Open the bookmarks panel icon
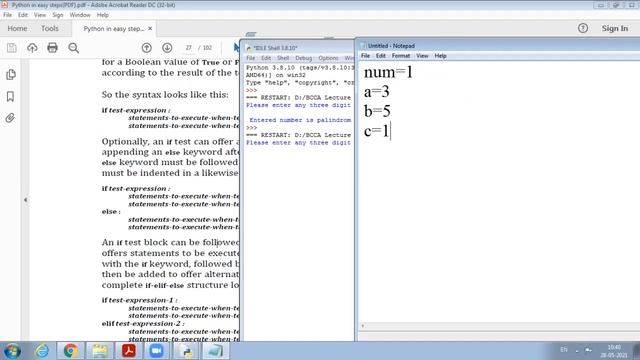The image size is (640, 360). point(11,96)
